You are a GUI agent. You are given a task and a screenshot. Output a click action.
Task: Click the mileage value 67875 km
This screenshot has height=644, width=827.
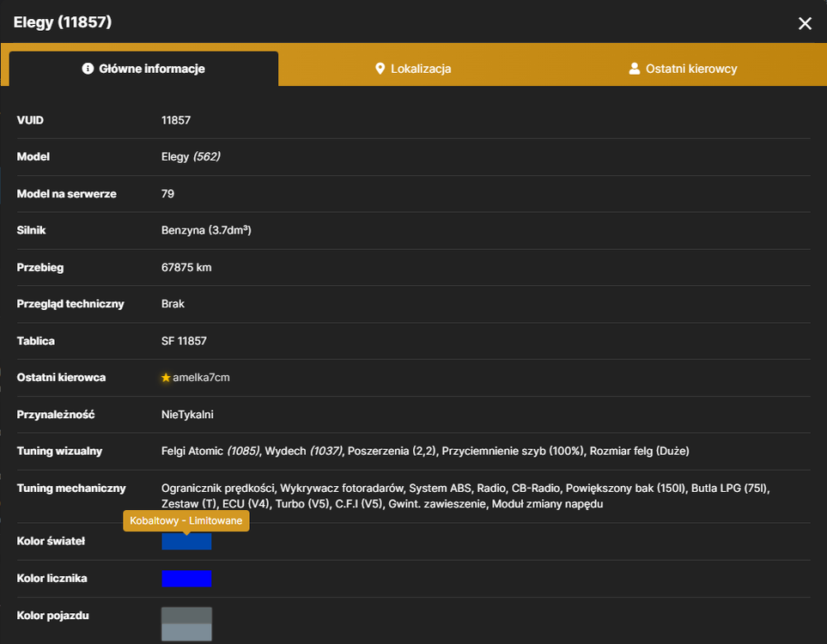[186, 267]
